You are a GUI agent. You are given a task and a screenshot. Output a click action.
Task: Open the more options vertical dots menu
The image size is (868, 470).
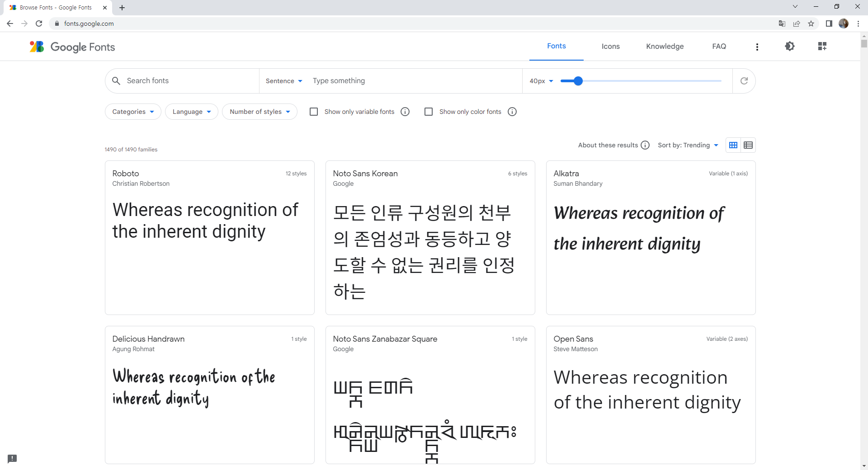(757, 47)
